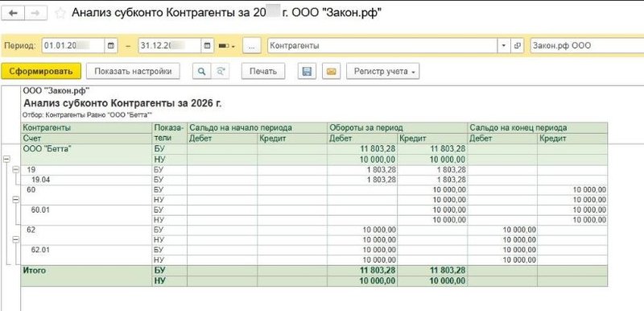Collapse the account 62 group
The image size is (644, 311).
pyautogui.click(x=16, y=240)
